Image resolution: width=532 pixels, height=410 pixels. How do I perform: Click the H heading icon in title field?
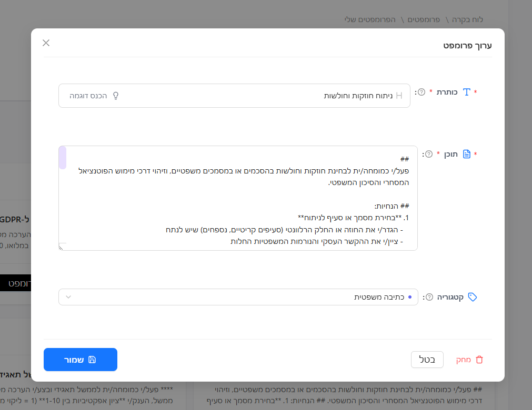pos(399,96)
